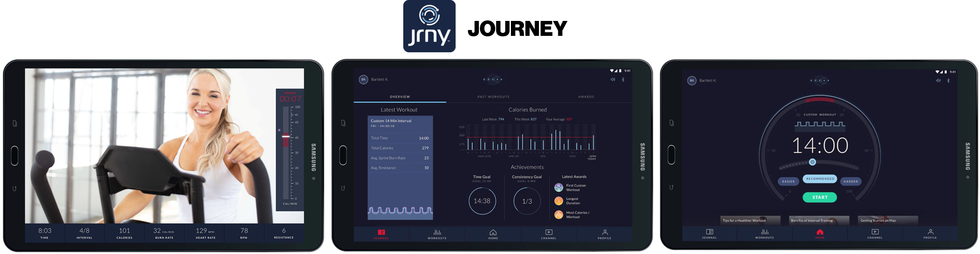Tap the Bluetooth icon in the middle tablet
Image resolution: width=980 pixels, height=254 pixels.
click(623, 80)
